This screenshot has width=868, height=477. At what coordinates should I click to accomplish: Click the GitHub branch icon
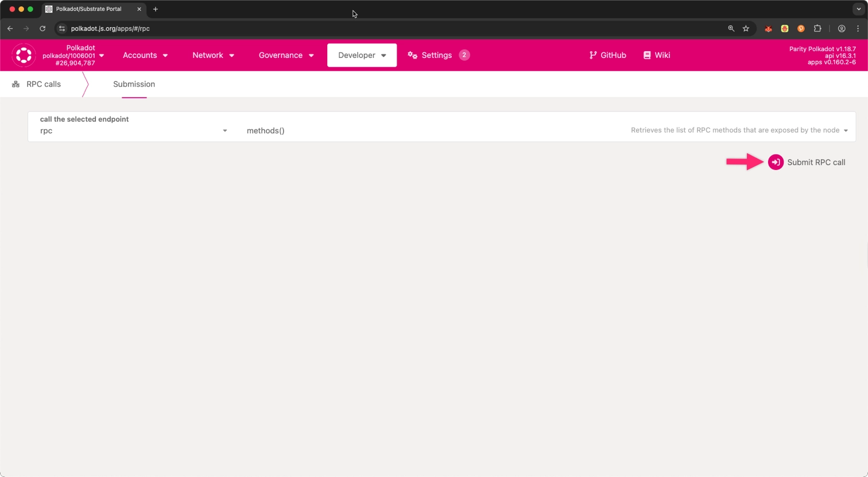tap(593, 55)
